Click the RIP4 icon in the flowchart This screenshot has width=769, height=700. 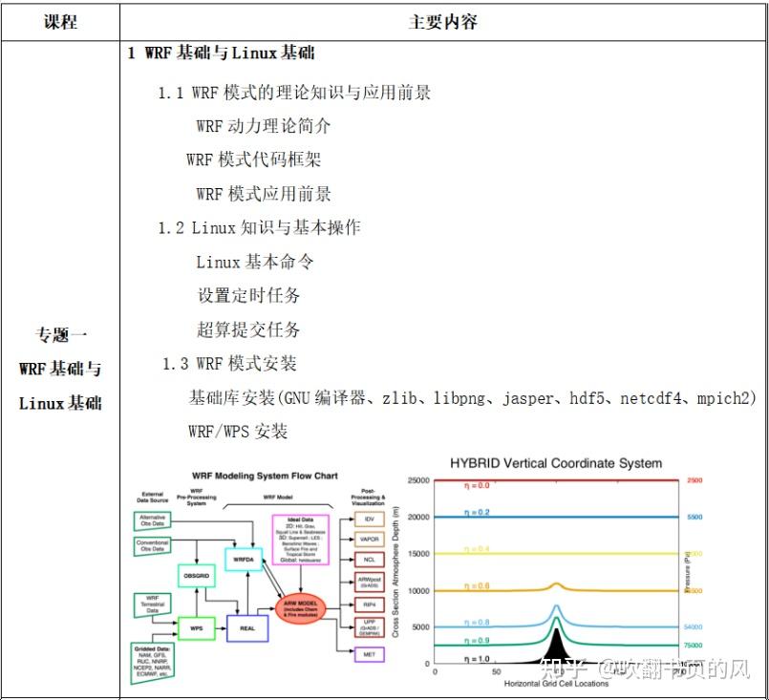coord(369,604)
